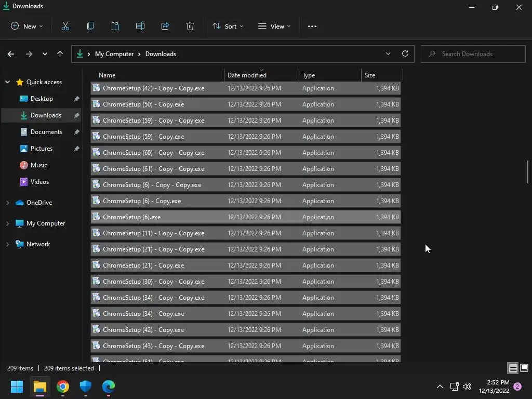Viewport: 532px width, 399px height.
Task: Switch to large thumbnails view icon
Action: coord(524,368)
